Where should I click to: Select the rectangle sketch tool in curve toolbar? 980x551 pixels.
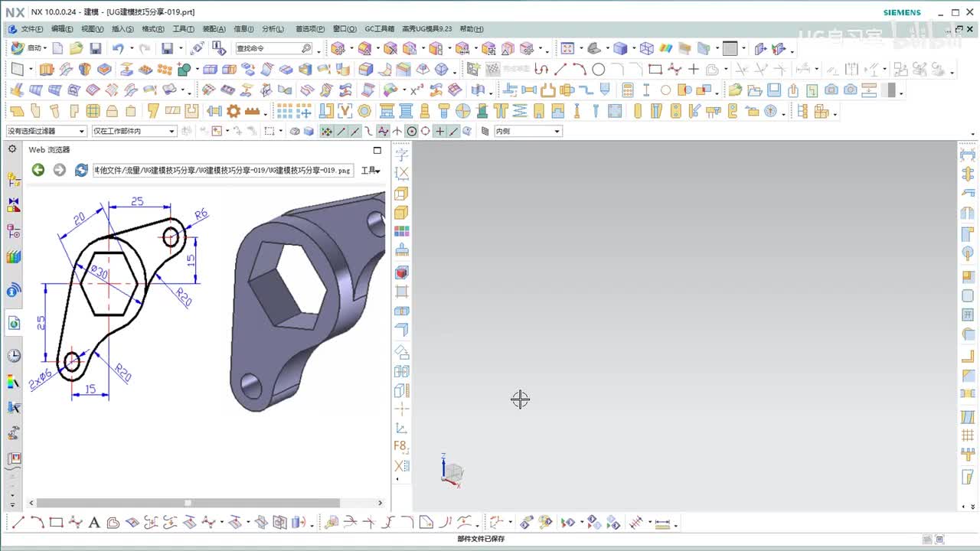(655, 70)
